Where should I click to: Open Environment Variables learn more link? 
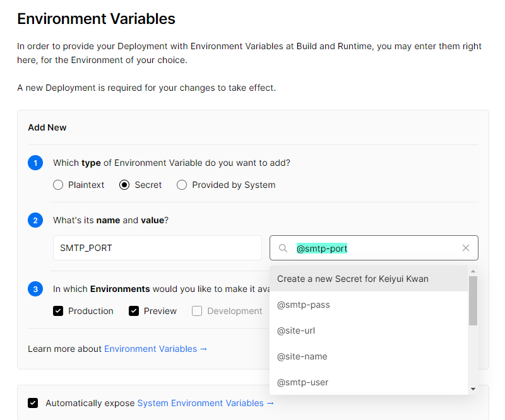155,349
